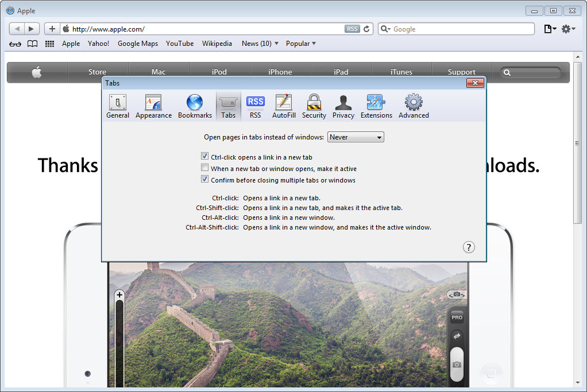Image resolution: width=587 pixels, height=392 pixels.
Task: Go back with the browser Back arrow
Action: [17, 29]
